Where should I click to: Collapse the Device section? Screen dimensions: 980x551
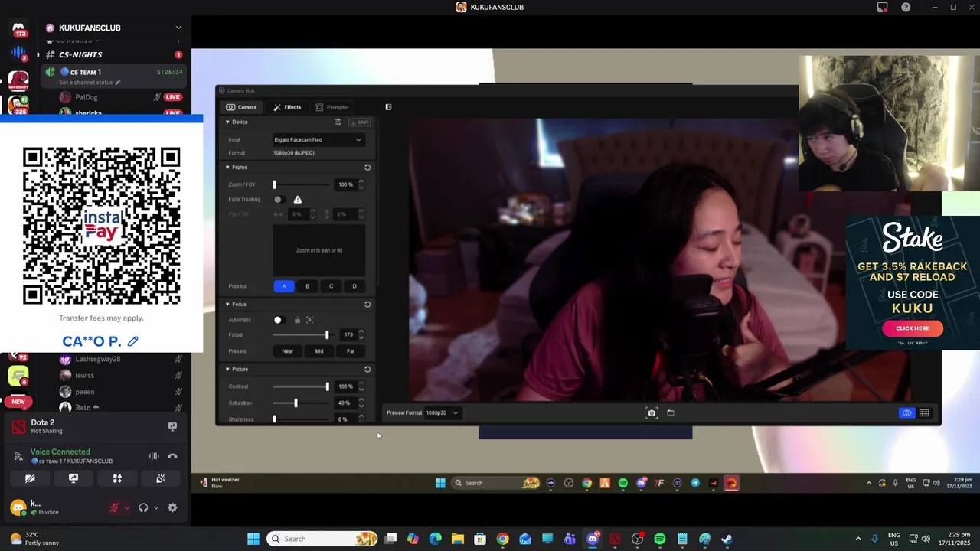227,122
